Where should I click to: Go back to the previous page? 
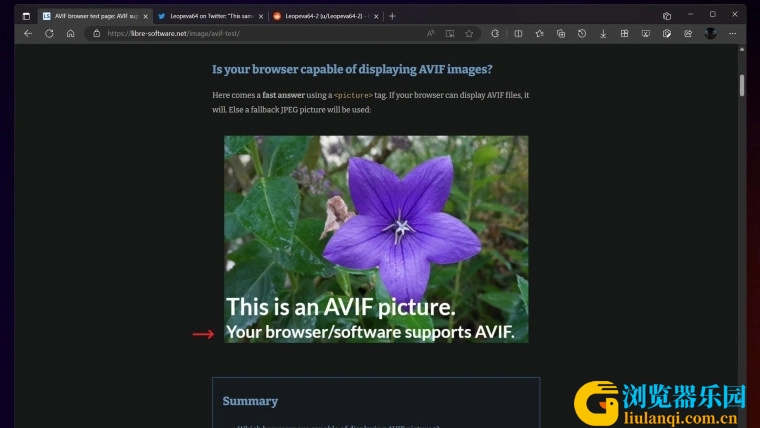point(28,33)
